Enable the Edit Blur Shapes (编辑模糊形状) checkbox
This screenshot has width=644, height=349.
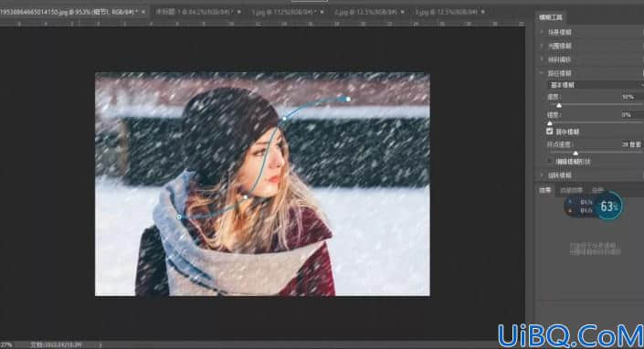coord(550,162)
